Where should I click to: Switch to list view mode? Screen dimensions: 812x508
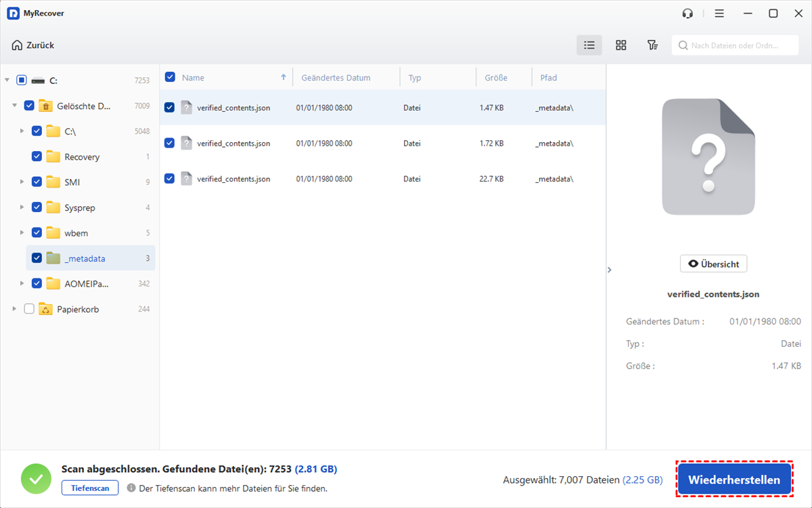[589, 45]
